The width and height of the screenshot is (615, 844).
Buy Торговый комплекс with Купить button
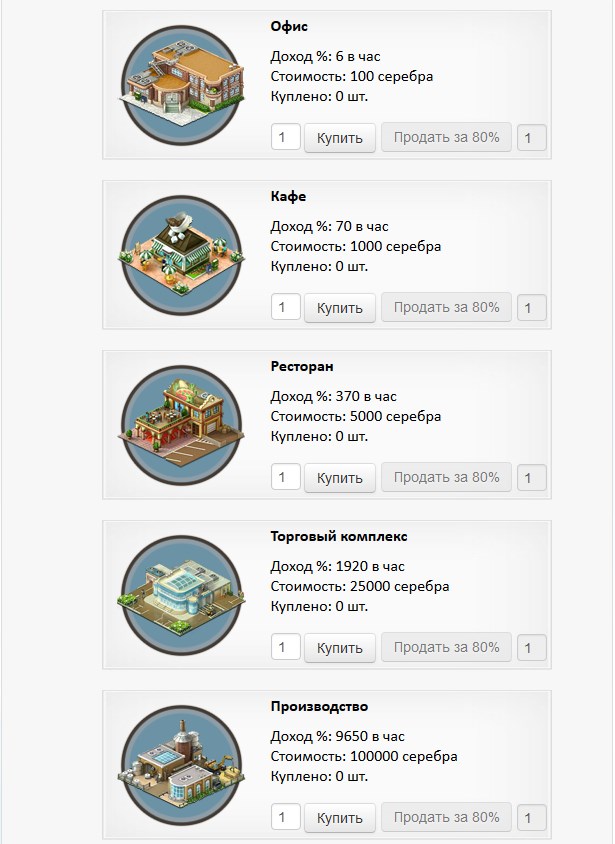(x=340, y=648)
